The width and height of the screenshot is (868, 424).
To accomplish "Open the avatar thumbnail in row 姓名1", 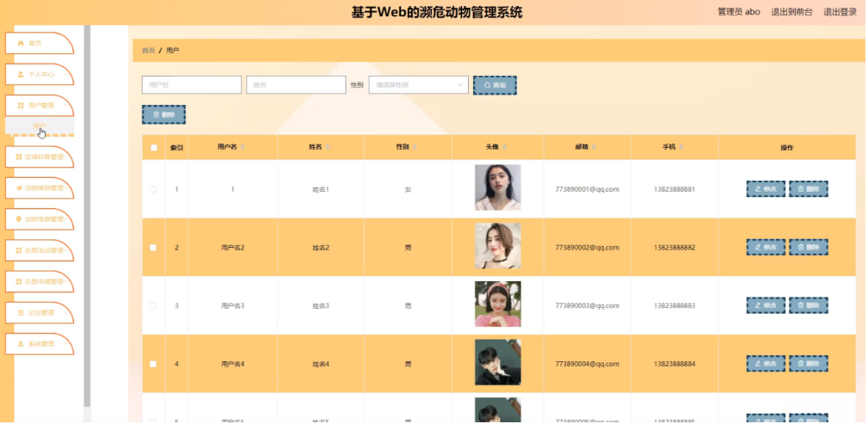I will pos(498,187).
